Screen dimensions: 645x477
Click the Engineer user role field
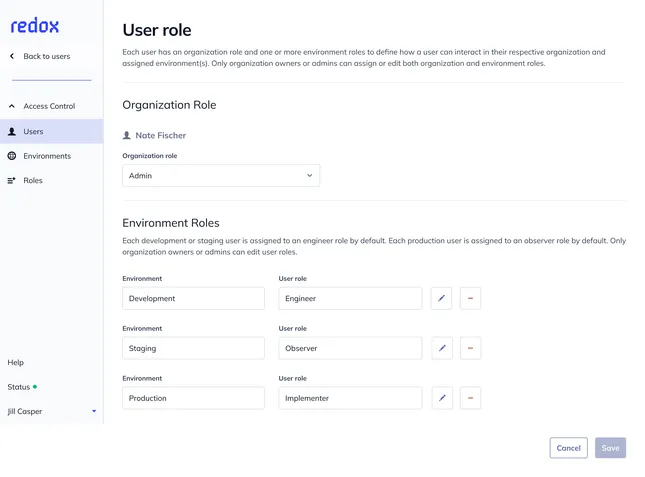[350, 298]
